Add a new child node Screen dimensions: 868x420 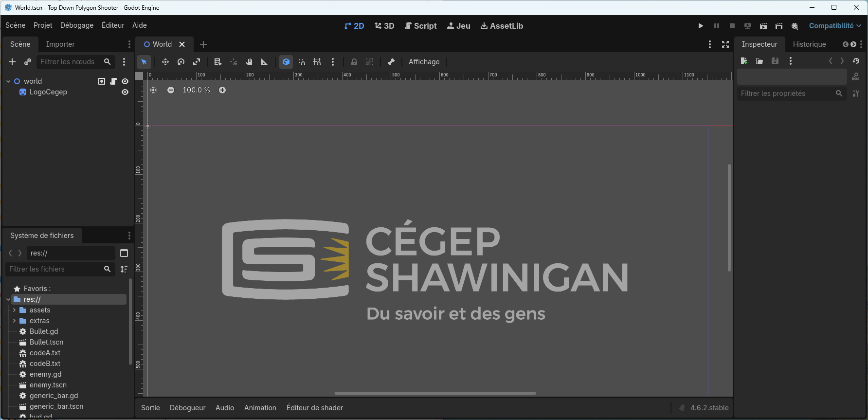point(12,62)
